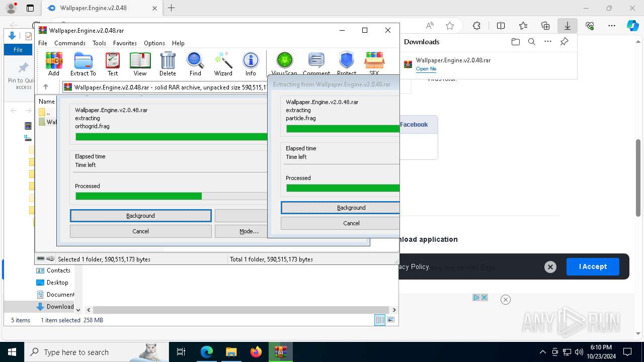644x362 pixels.
Task: Launch the Wizard wand icon
Action: [x=223, y=63]
